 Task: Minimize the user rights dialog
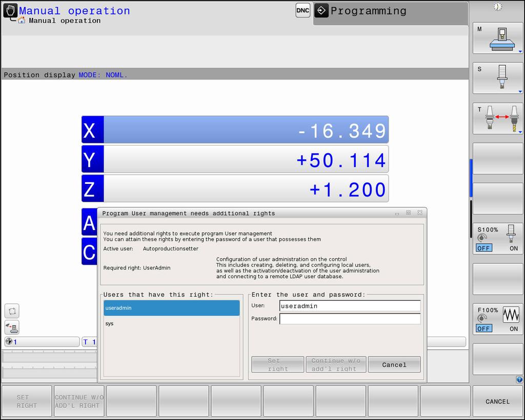point(397,213)
